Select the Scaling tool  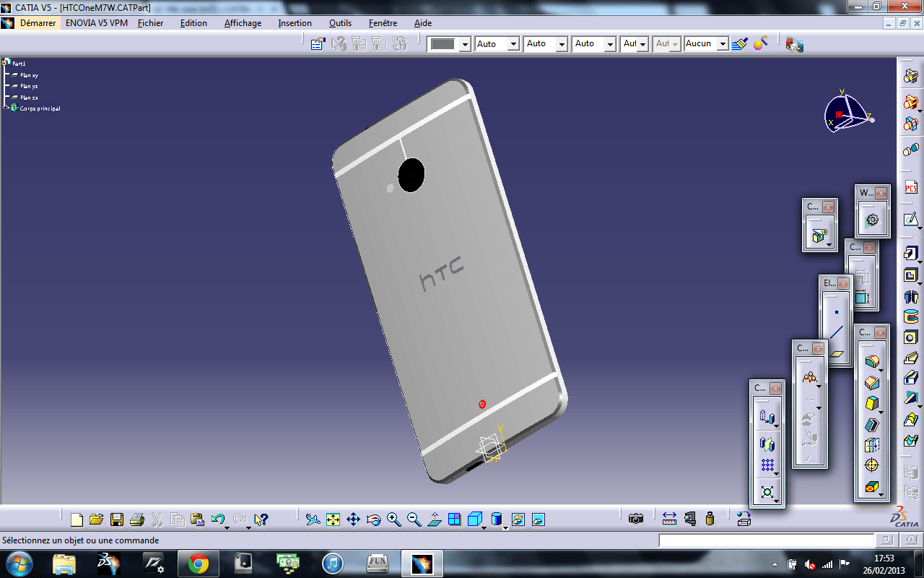(767, 493)
